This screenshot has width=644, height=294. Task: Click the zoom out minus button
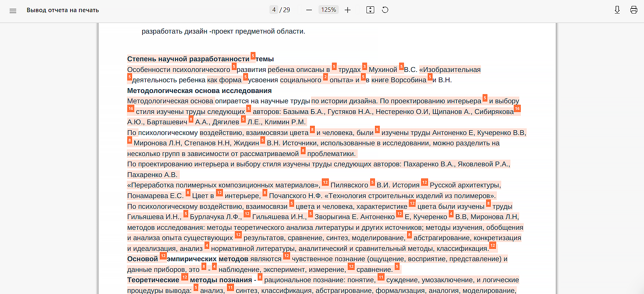pos(309,10)
